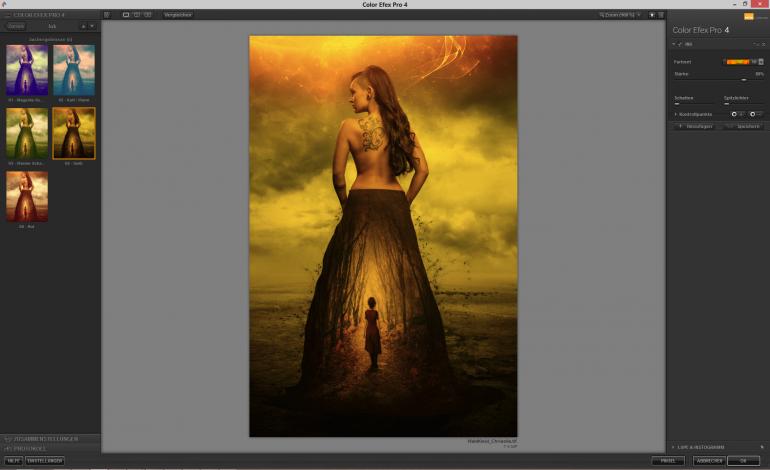This screenshot has width=770, height=470.
Task: Select the single image view icon
Action: (x=126, y=15)
